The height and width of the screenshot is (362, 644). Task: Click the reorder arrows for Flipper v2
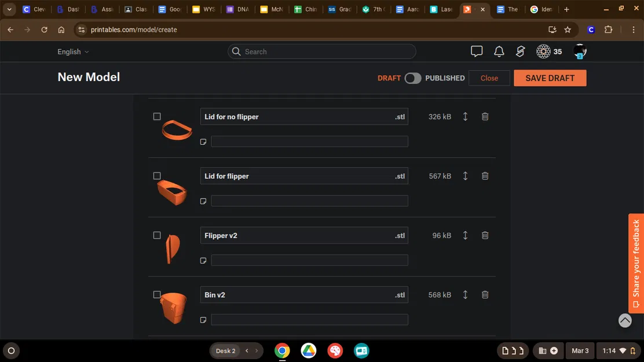pos(465,235)
